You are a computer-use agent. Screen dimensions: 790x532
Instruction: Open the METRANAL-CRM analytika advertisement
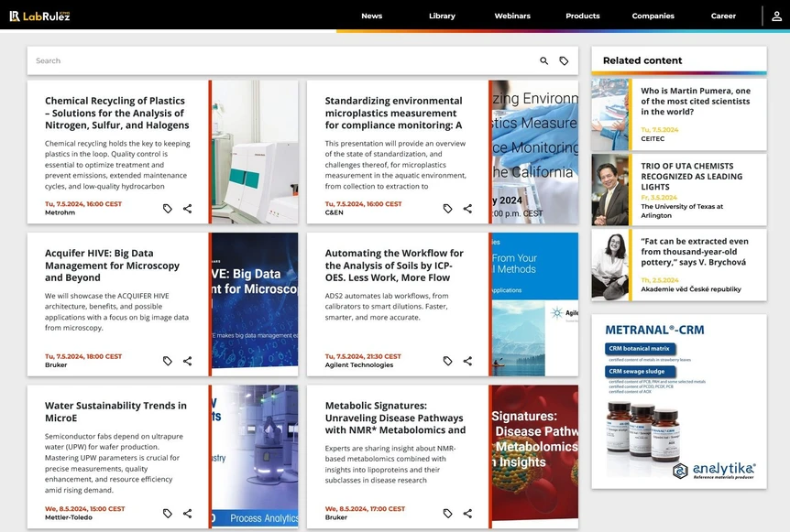point(679,401)
